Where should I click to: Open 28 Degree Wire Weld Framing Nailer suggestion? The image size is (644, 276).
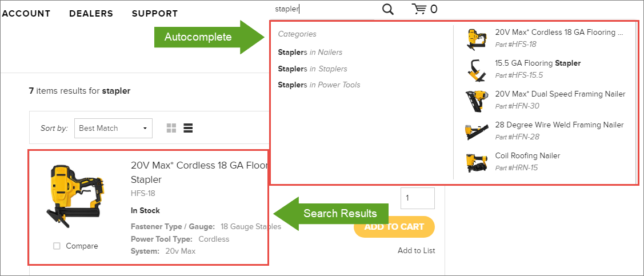click(559, 125)
